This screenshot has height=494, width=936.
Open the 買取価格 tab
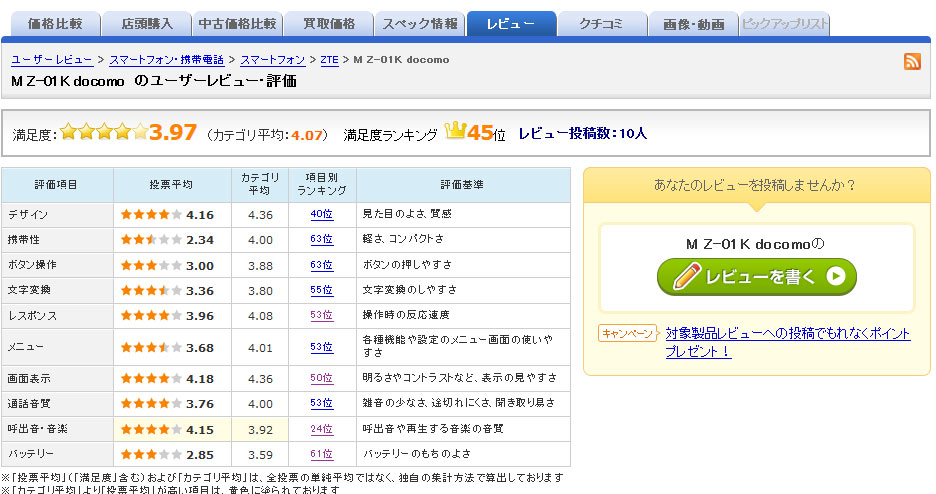coord(328,24)
